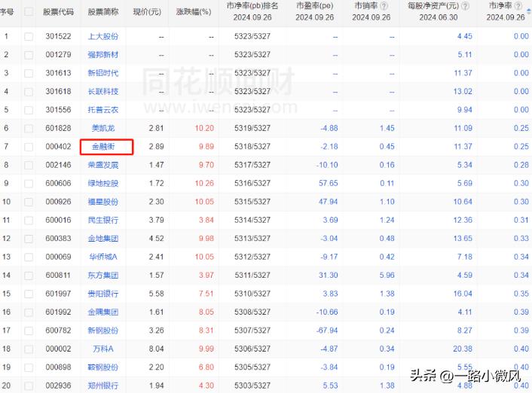Open stock link 贵阳银行
The height and width of the screenshot is (393, 532).
click(x=103, y=294)
